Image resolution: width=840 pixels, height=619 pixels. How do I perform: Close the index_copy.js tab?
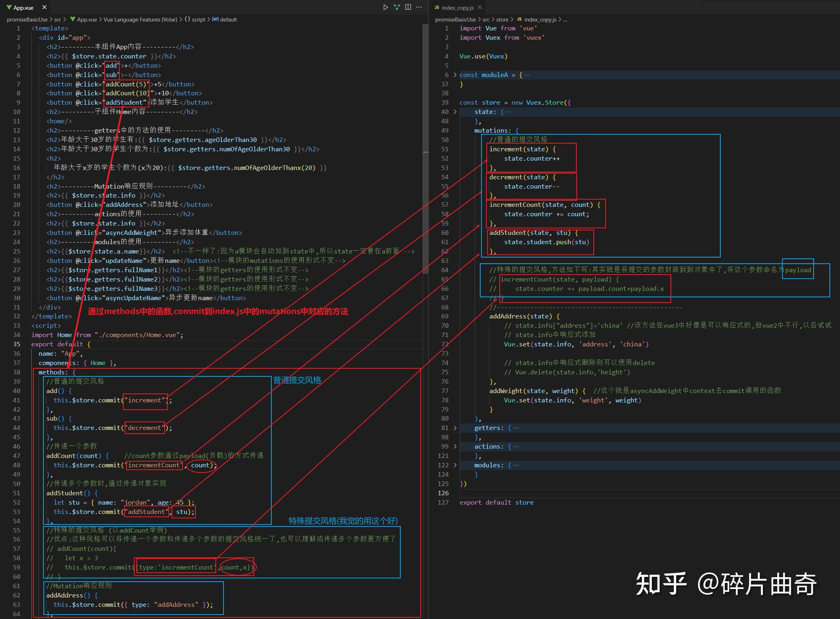pos(480,7)
